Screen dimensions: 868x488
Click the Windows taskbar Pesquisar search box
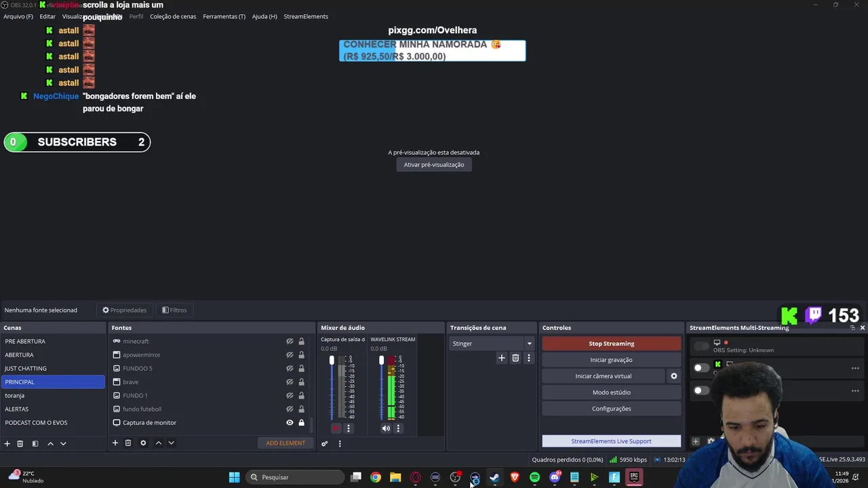[294, 477]
